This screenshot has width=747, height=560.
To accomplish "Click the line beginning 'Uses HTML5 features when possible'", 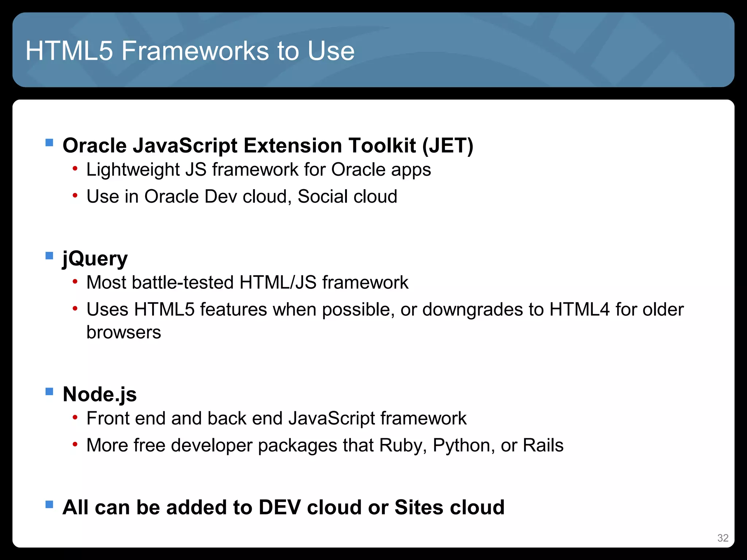I will [385, 310].
